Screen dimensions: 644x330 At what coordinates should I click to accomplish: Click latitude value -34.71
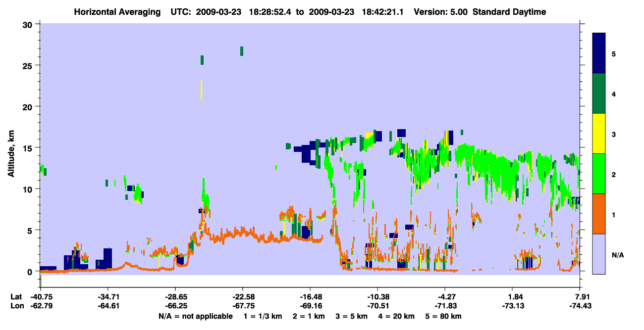pyautogui.click(x=108, y=297)
